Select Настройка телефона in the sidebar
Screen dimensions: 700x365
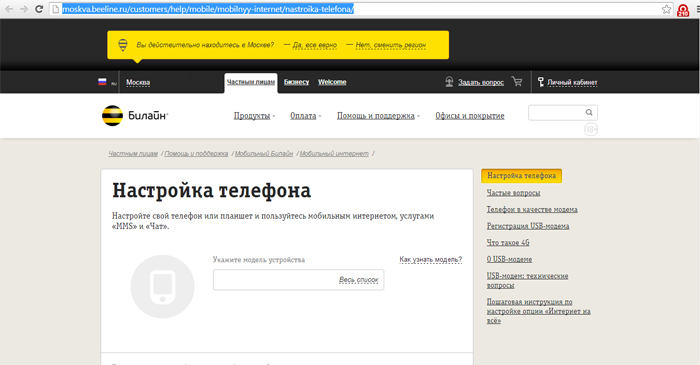[x=521, y=176]
